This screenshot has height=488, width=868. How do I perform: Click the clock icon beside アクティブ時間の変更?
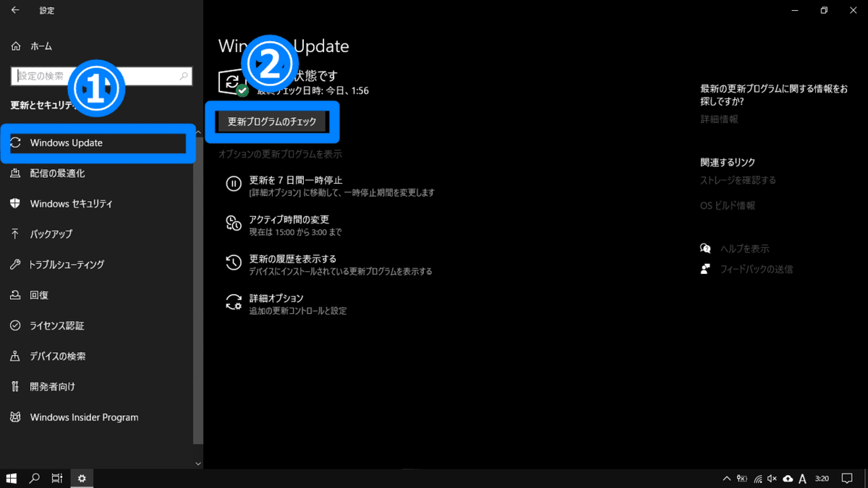click(x=233, y=223)
